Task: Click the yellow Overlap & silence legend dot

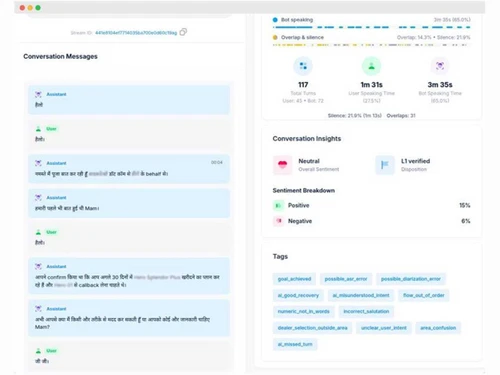Action: click(x=275, y=37)
